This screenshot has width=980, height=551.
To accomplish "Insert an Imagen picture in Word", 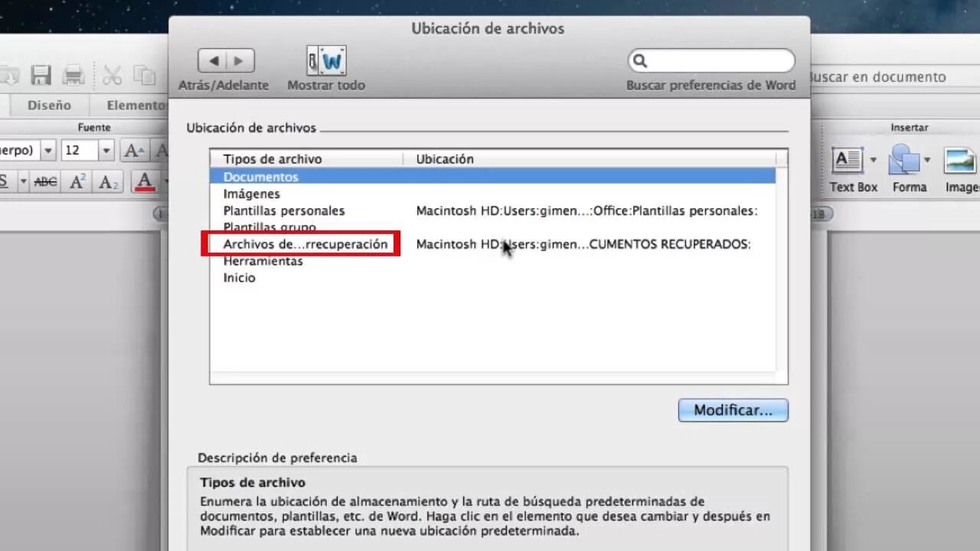I will 962,170.
